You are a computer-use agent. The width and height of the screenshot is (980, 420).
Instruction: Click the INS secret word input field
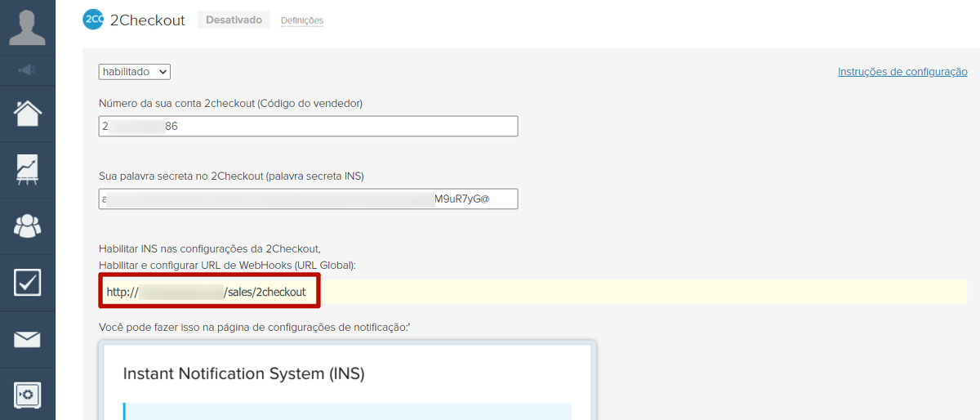[308, 199]
